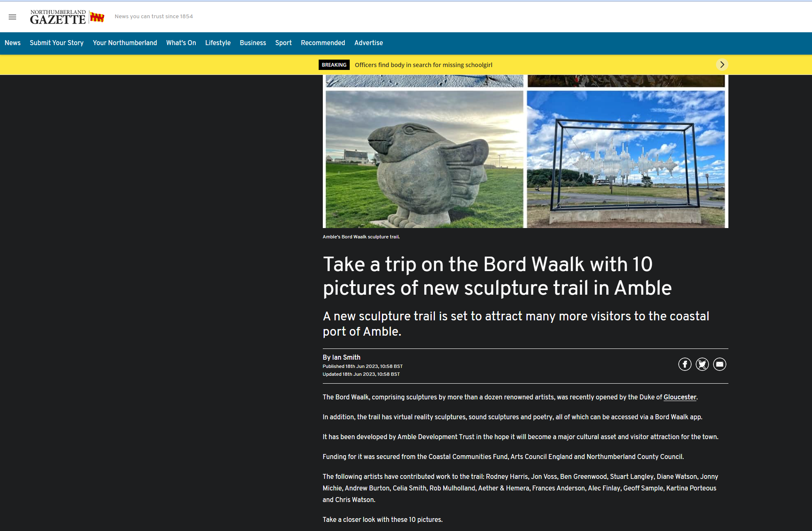812x531 pixels.
Task: Click the red and yellow Northumberland flag icon
Action: click(97, 17)
